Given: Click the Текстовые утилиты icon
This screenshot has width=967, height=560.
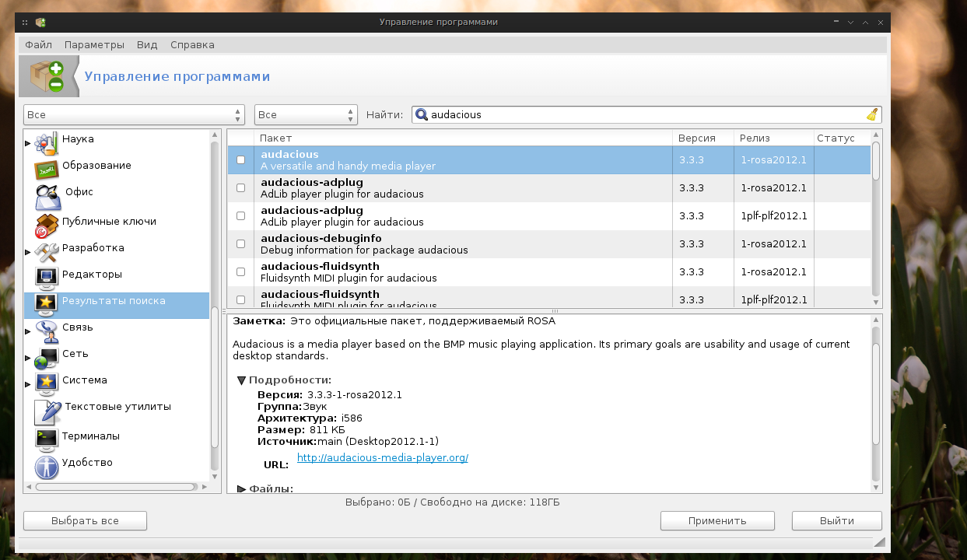Looking at the screenshot, I should pyautogui.click(x=48, y=411).
